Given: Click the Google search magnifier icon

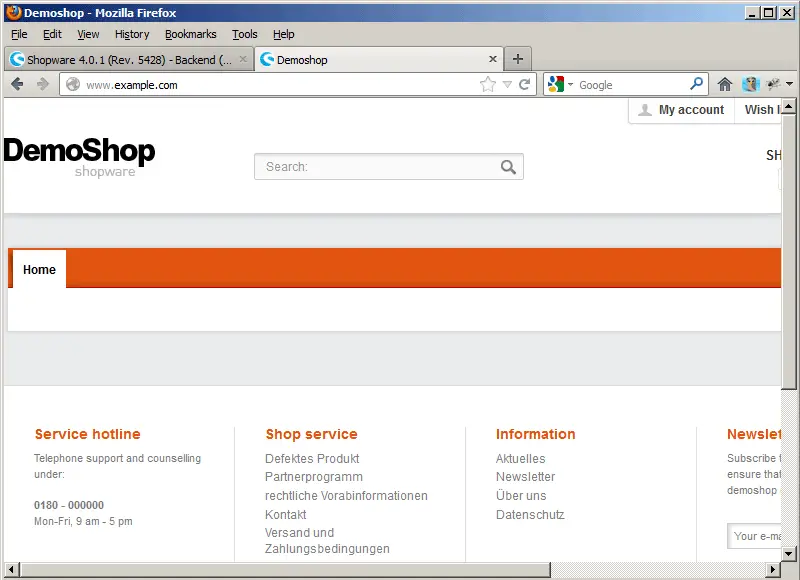Looking at the screenshot, I should pos(697,85).
